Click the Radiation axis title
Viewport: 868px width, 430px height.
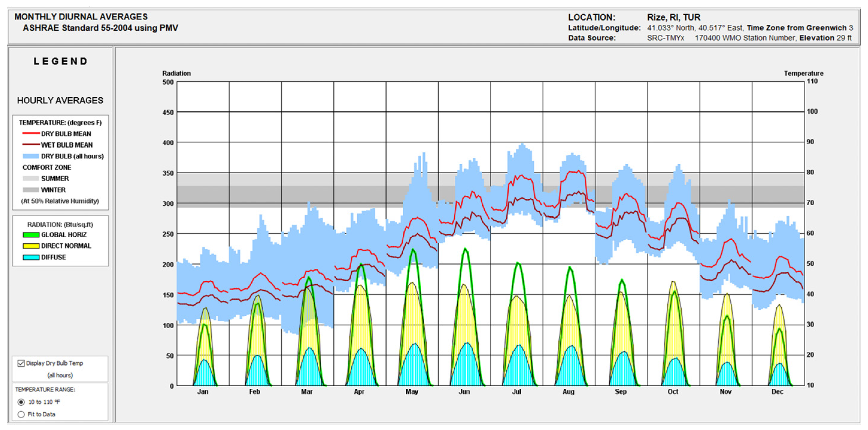coord(176,73)
